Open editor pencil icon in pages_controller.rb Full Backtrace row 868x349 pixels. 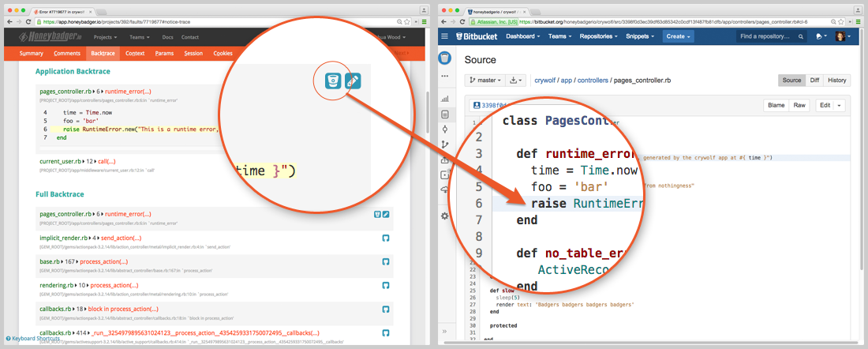386,215
